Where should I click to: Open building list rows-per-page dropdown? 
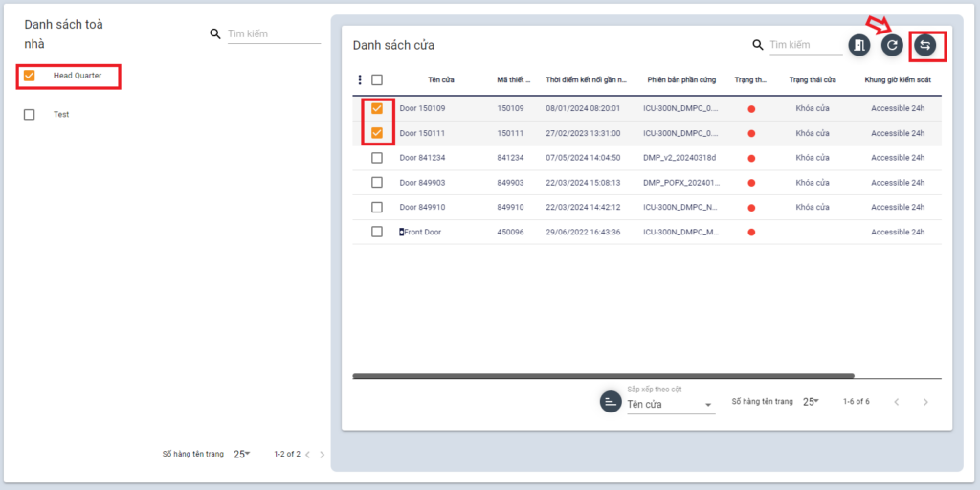(x=241, y=455)
